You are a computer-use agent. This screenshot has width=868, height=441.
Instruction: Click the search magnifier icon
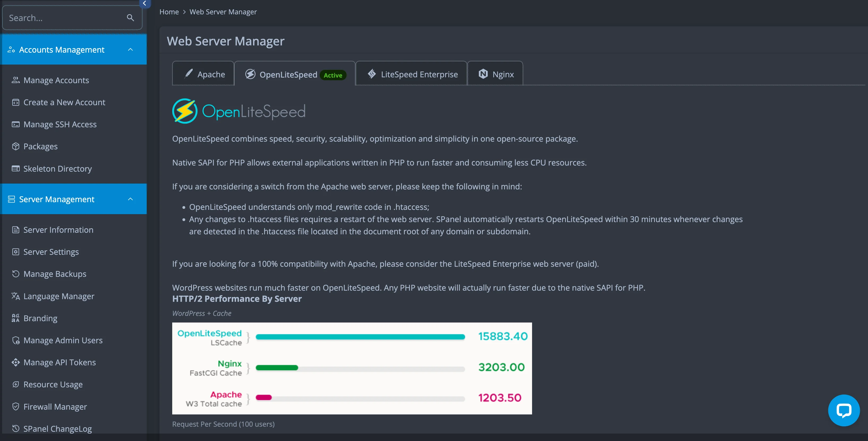(x=130, y=18)
